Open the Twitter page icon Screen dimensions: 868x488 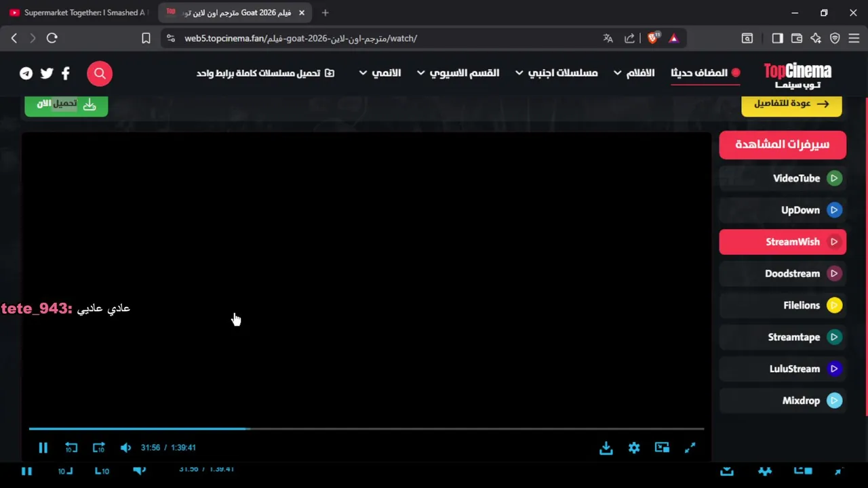pos(47,73)
